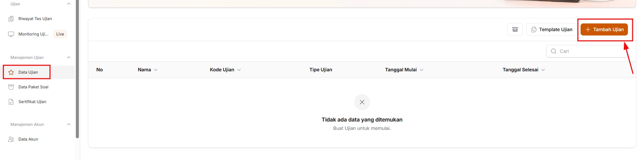The width and height of the screenshot is (644, 160).
Task: Click the plus icon in Tambah Ujian button
Action: 588,29
